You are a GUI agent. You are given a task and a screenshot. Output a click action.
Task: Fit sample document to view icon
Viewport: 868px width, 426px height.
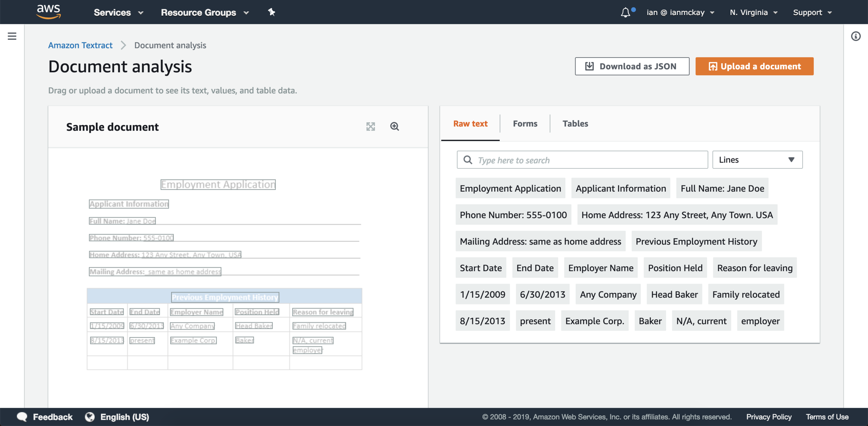click(371, 126)
